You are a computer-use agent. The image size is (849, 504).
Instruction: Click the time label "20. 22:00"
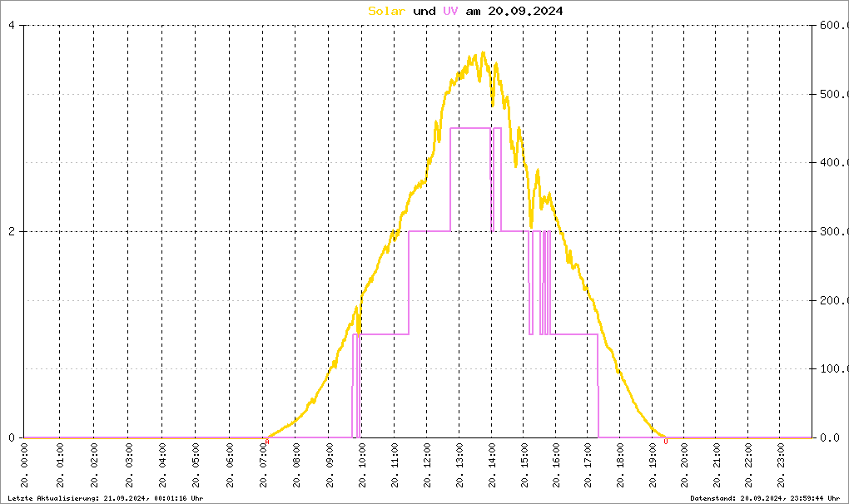(748, 466)
